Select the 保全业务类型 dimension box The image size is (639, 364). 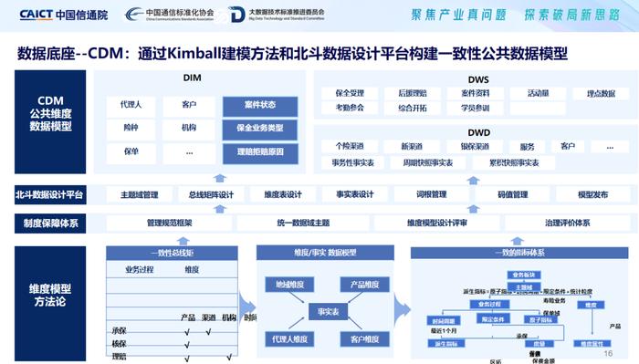coord(260,129)
